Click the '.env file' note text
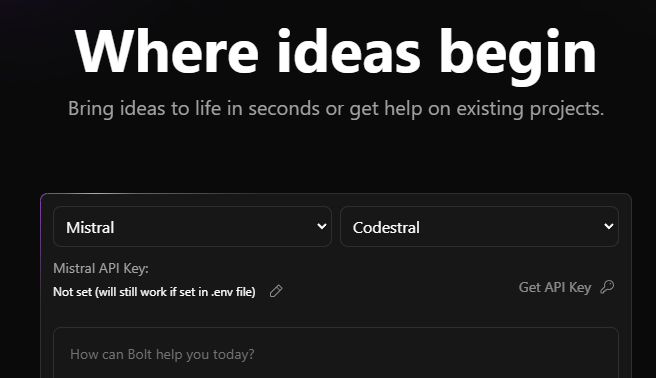Image resolution: width=656 pixels, height=378 pixels. pyautogui.click(x=233, y=292)
